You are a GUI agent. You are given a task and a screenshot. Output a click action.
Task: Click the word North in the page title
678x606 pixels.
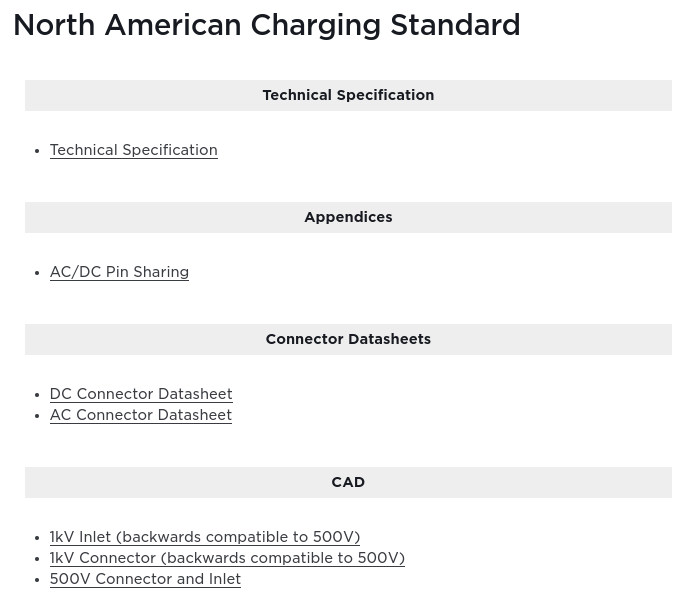point(52,25)
